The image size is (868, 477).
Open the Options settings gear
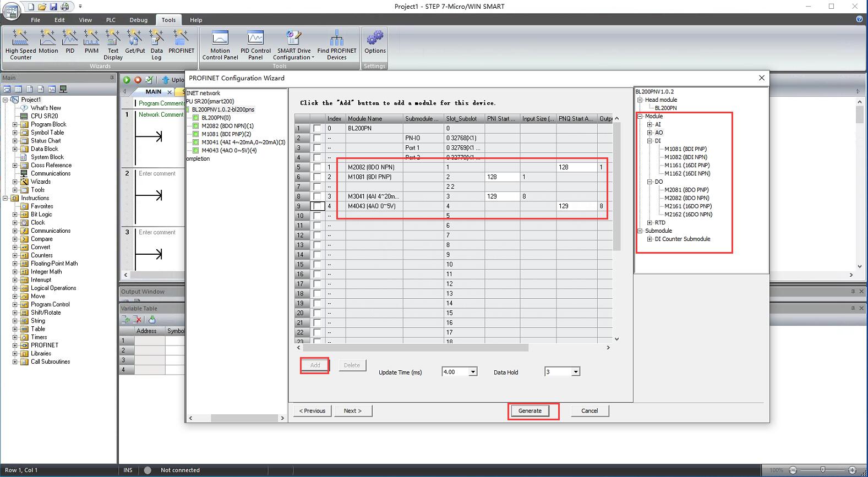[x=375, y=42]
